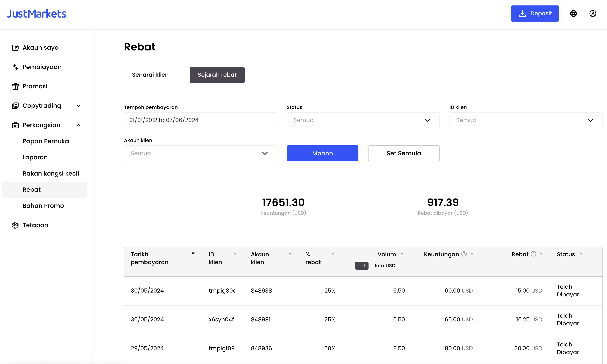This screenshot has height=364, width=607.
Task: Open the Akaun klien filter dropdown
Action: (200, 153)
